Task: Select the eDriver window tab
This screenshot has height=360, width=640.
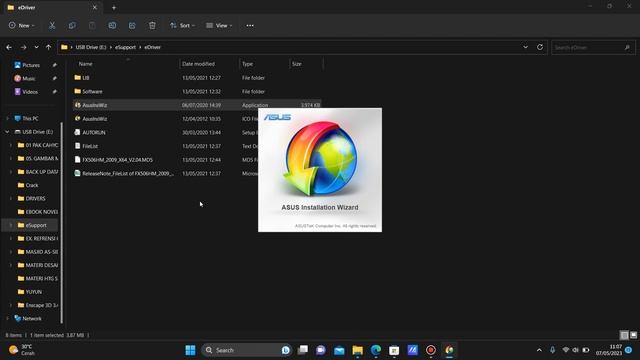Action: pyautogui.click(x=52, y=7)
